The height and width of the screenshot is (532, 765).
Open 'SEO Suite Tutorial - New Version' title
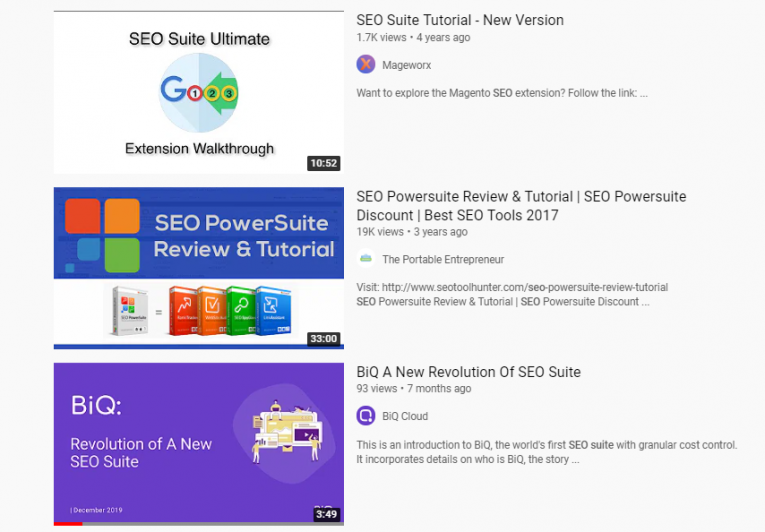point(460,20)
